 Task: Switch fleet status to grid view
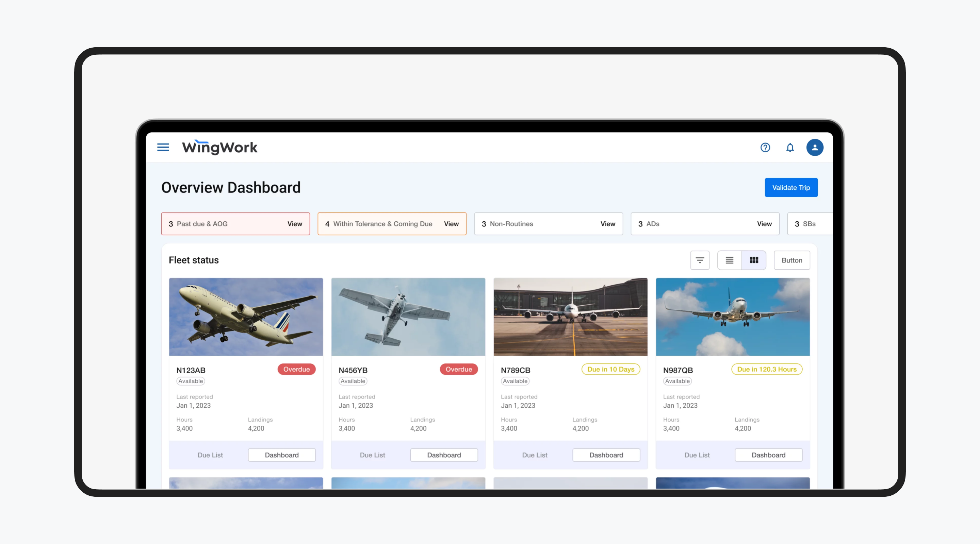point(754,260)
